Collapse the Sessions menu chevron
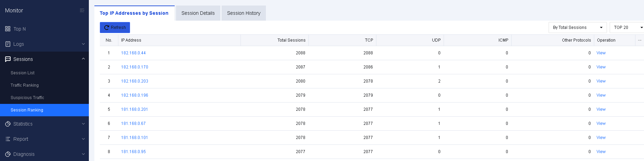Viewport: 644px width, 161px height. pos(83,59)
